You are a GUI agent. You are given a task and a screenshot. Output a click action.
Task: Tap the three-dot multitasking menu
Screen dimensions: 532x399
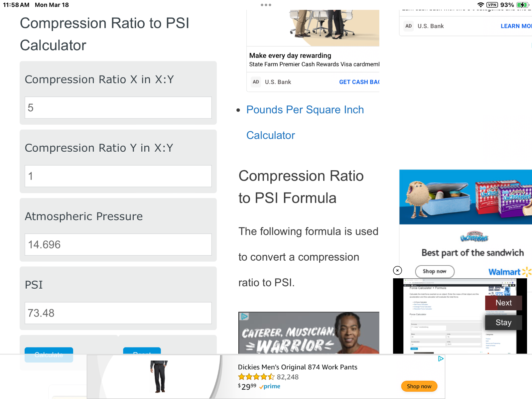266,5
